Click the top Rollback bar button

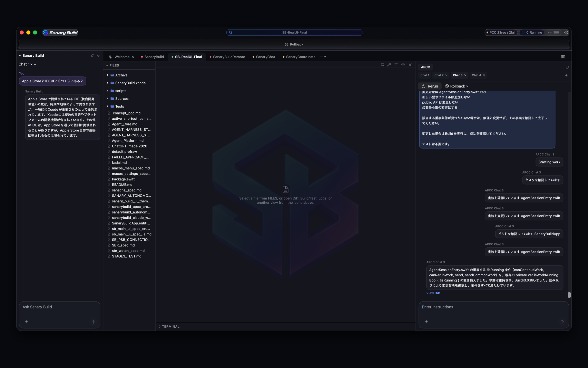[x=294, y=44]
